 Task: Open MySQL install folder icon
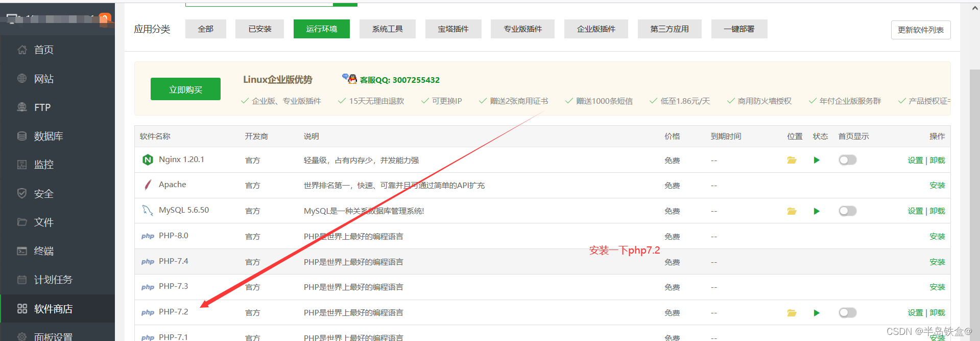tap(792, 211)
